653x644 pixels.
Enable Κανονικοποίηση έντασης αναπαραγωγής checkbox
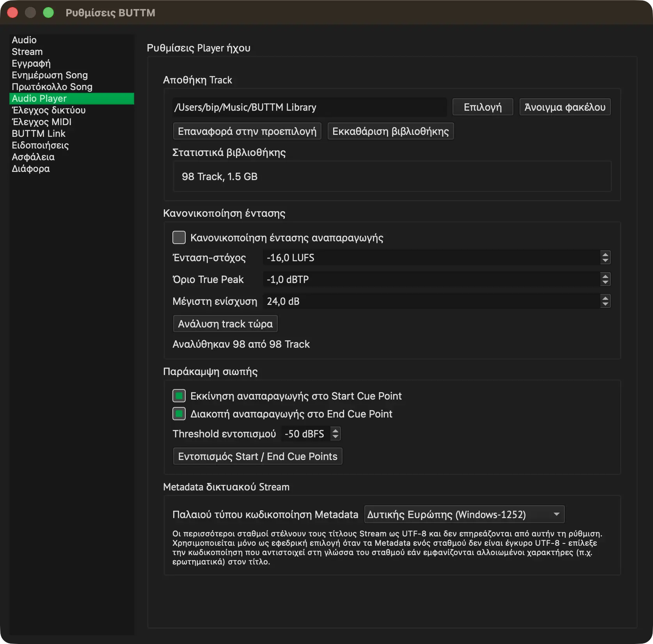[x=179, y=237]
